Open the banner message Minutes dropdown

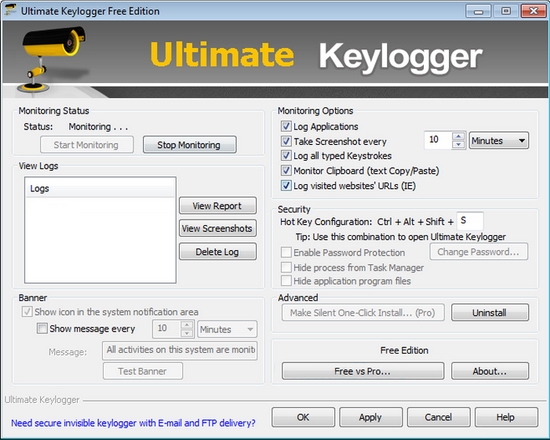pyautogui.click(x=227, y=329)
